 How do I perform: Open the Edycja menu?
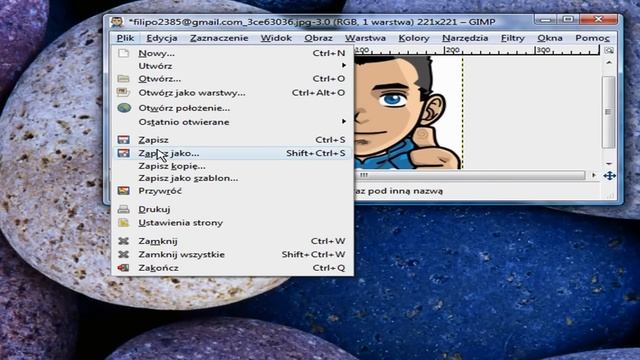pos(162,38)
